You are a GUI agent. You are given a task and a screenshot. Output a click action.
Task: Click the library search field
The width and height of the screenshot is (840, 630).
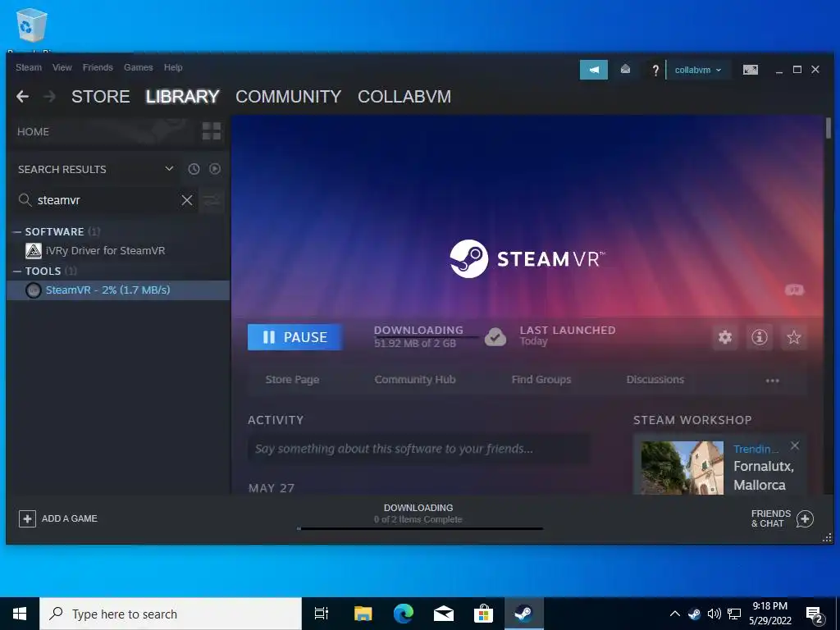[102, 200]
